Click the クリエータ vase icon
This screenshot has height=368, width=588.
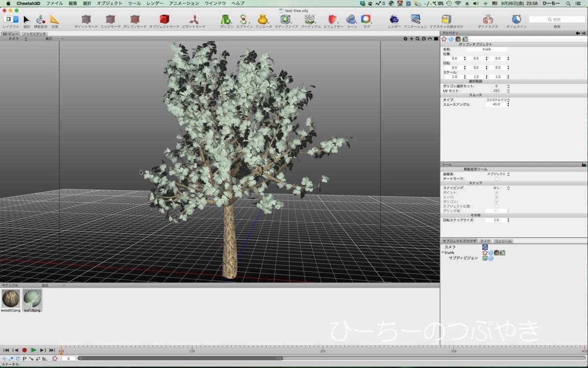click(263, 20)
